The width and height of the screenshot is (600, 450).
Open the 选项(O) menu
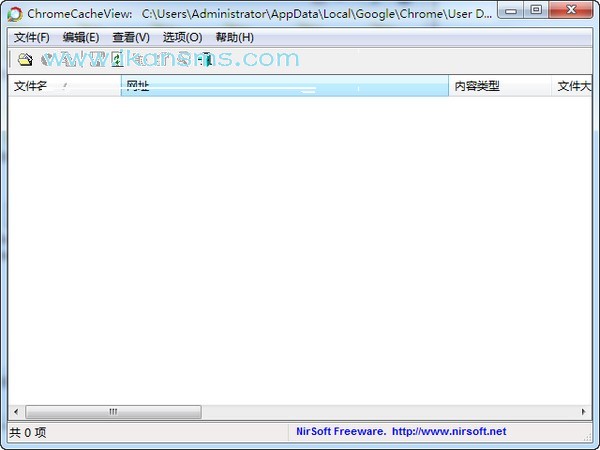click(183, 38)
